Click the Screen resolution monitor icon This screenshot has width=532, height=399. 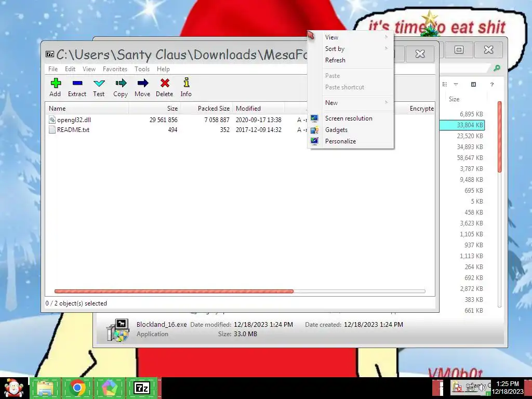pyautogui.click(x=314, y=118)
